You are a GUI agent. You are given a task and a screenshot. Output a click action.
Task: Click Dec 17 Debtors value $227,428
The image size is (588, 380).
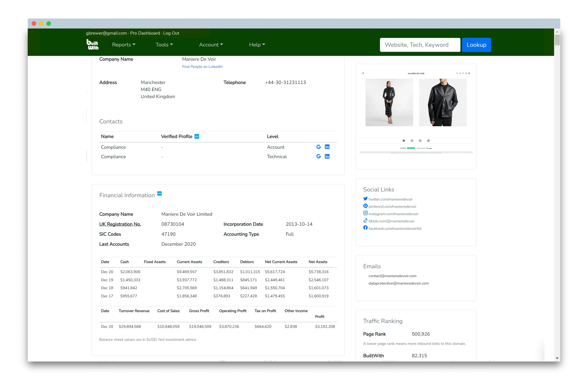click(x=249, y=296)
